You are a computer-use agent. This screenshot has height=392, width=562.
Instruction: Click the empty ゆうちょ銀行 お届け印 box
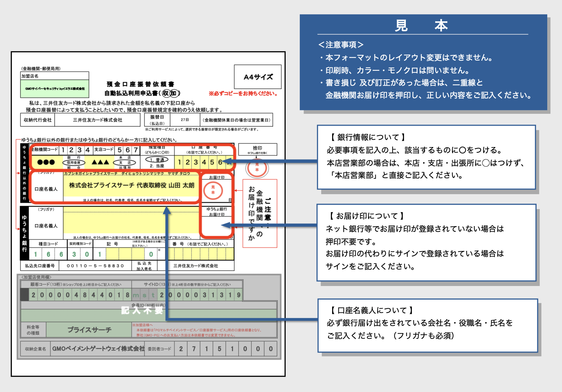pos(216,226)
